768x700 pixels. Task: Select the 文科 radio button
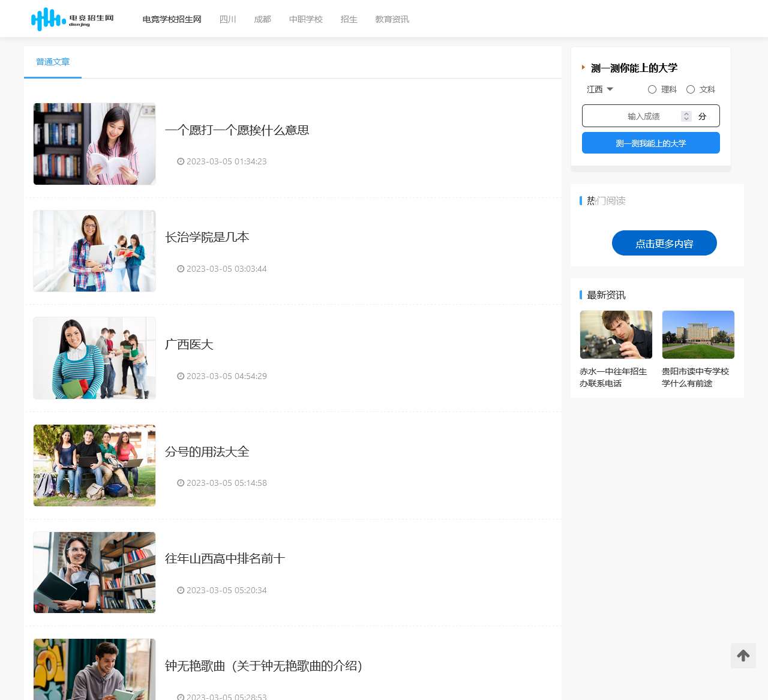(x=691, y=89)
